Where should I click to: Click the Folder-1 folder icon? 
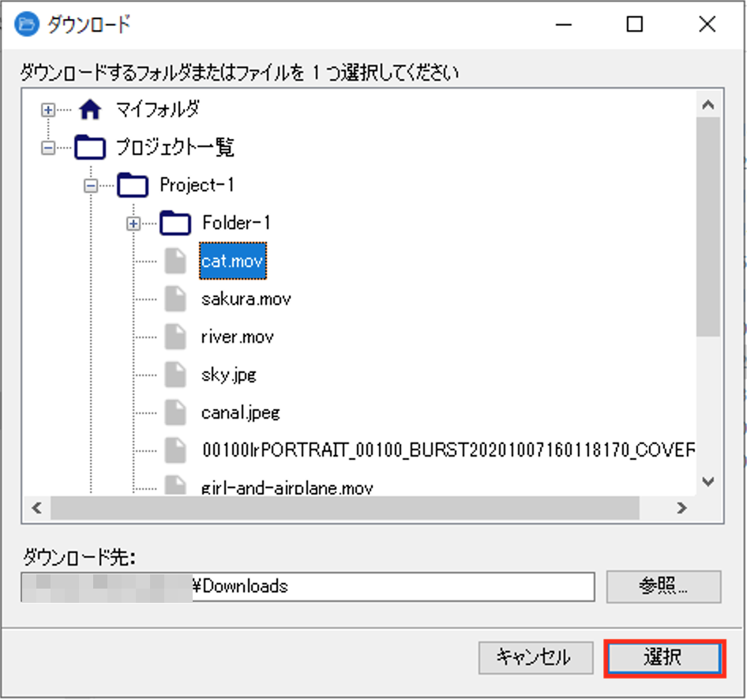(175, 224)
